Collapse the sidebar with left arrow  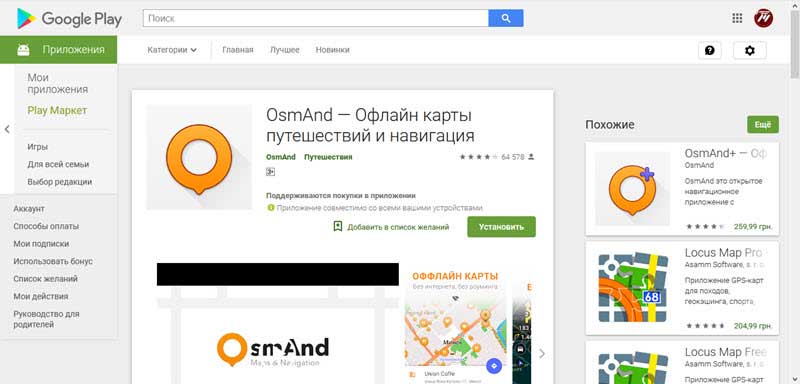click(7, 130)
